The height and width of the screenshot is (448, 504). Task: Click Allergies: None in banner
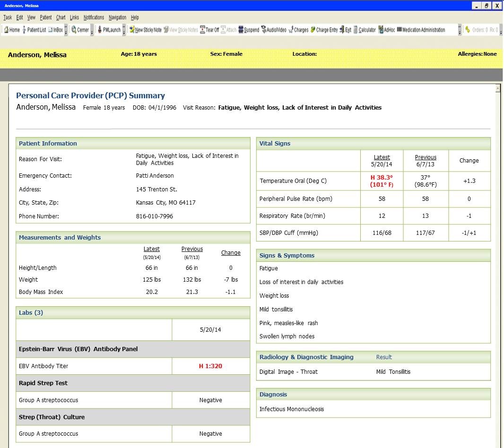point(478,54)
